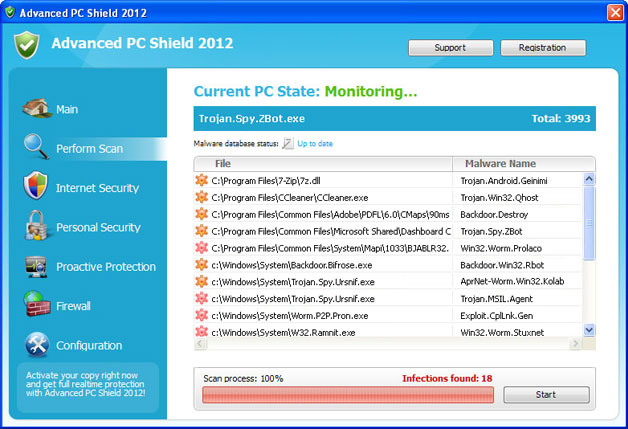This screenshot has height=429, width=628.
Task: Click the Registration button
Action: click(543, 48)
